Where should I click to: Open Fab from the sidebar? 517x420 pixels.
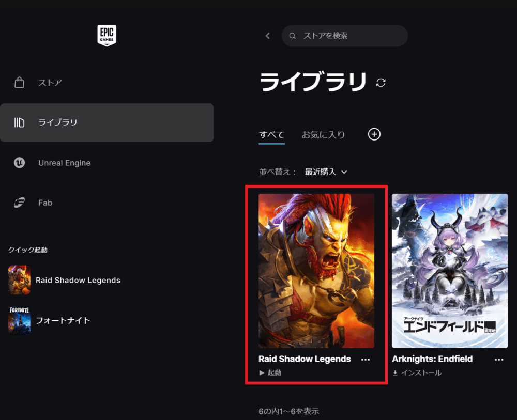point(107,203)
